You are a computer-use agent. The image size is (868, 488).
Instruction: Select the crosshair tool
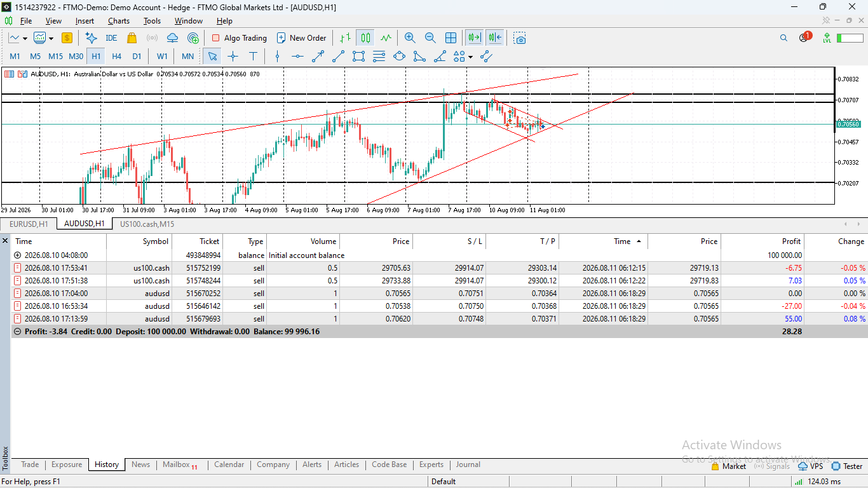(233, 57)
